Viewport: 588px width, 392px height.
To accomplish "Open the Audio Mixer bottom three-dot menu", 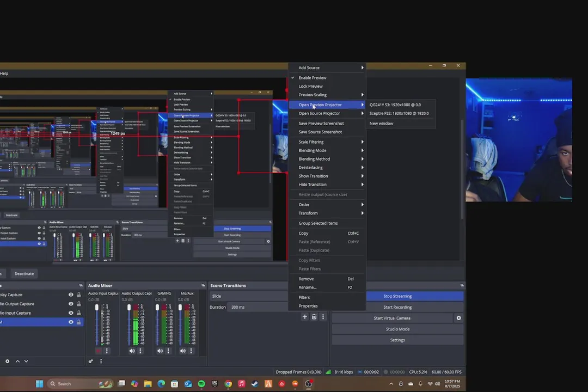I will 101,362.
